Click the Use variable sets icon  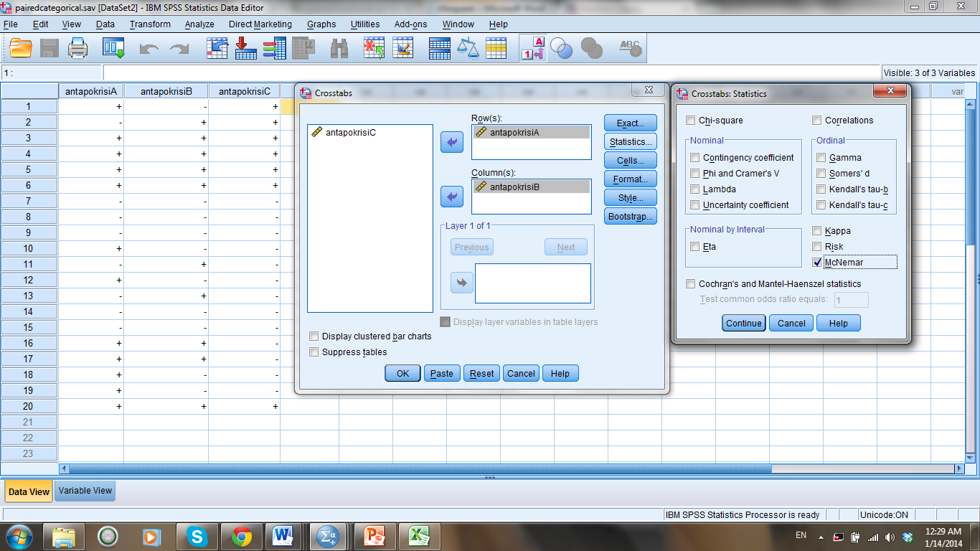[x=562, y=49]
